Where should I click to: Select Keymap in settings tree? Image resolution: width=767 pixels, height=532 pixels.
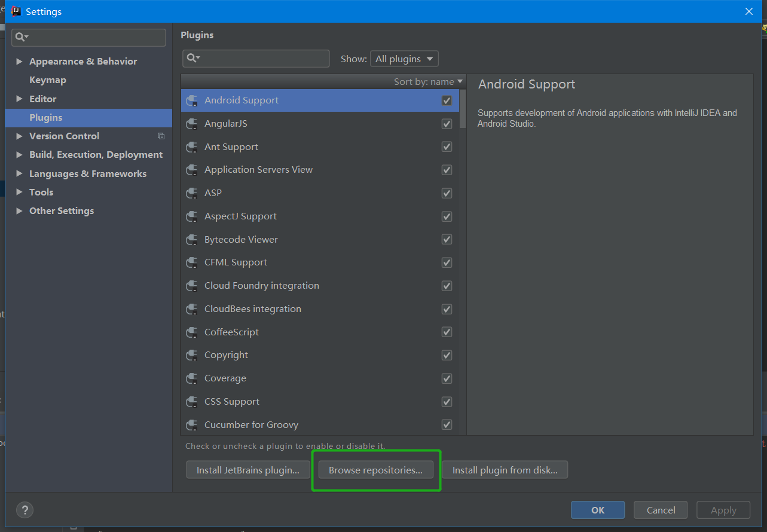[x=48, y=80]
